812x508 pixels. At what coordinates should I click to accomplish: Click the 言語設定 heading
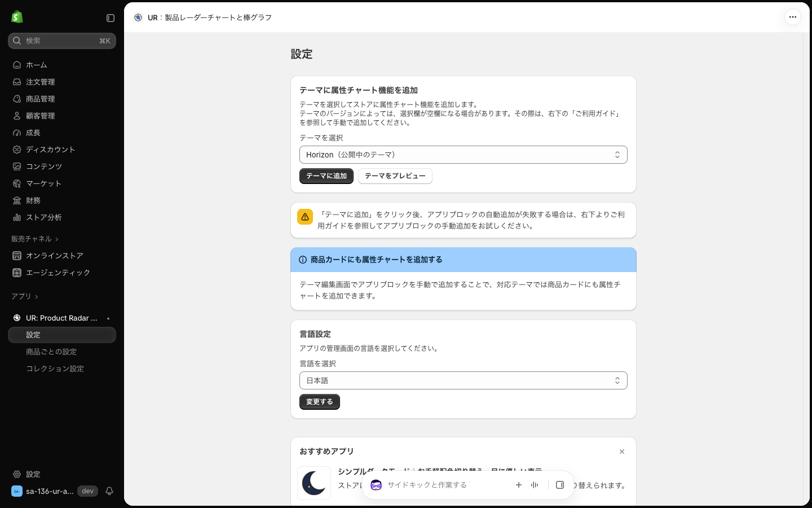(x=315, y=334)
